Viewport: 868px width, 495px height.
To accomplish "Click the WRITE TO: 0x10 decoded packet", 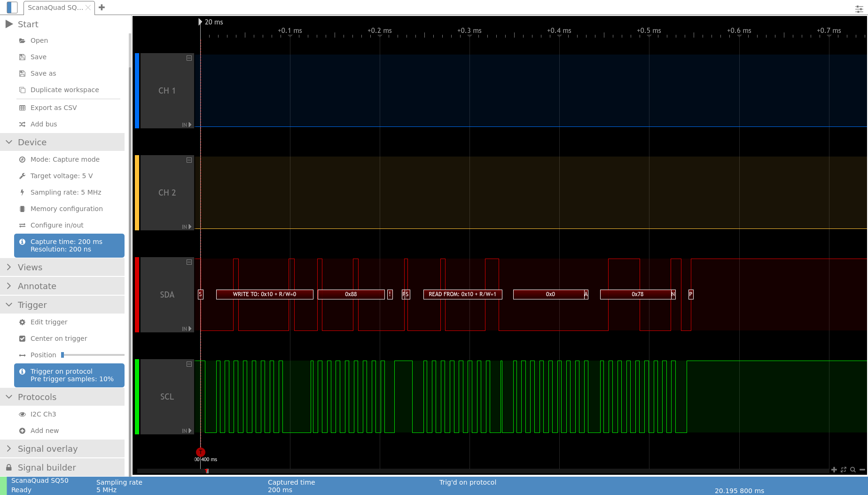I will click(x=265, y=294).
